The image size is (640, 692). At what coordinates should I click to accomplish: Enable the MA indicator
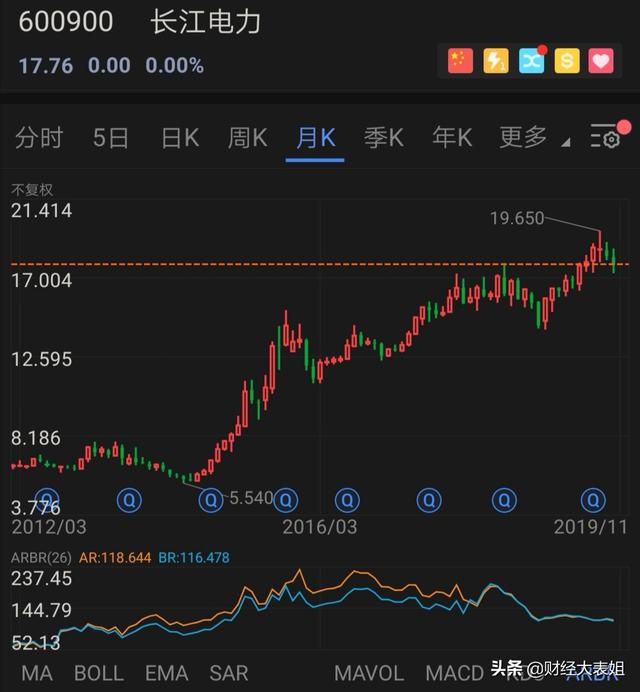[37, 673]
